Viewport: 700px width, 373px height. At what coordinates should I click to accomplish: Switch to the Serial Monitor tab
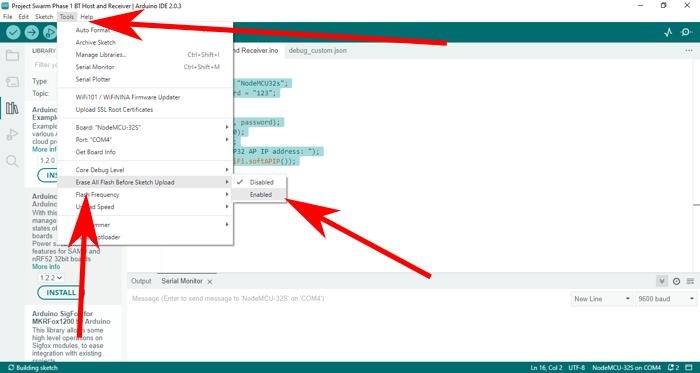click(182, 282)
